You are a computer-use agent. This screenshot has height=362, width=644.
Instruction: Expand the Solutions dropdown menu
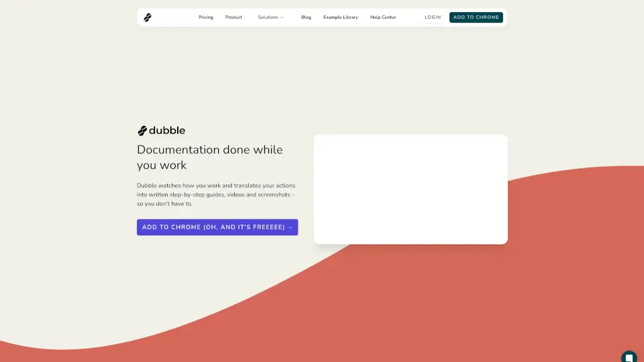point(270,17)
